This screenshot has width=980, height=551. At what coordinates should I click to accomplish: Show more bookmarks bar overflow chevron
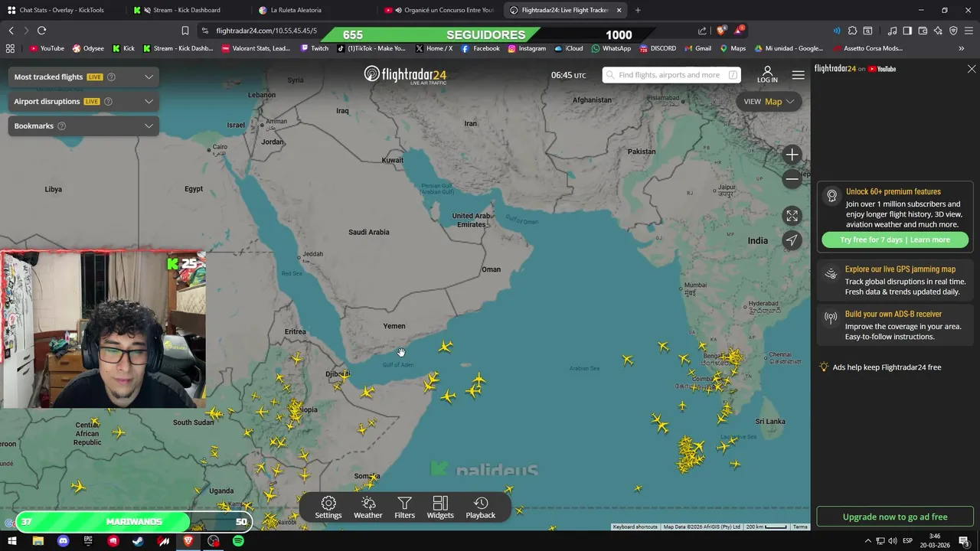962,48
